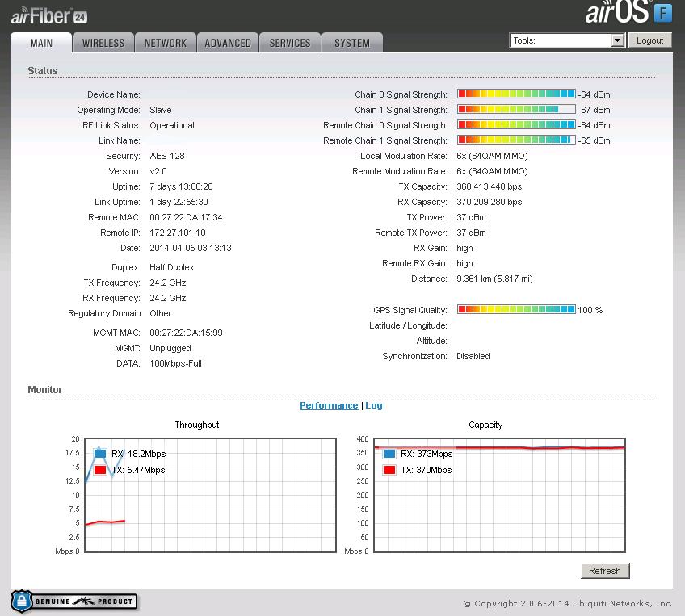Click the Chain 0 Signal Strength bar
Screen dimensions: 685x616
[516, 94]
